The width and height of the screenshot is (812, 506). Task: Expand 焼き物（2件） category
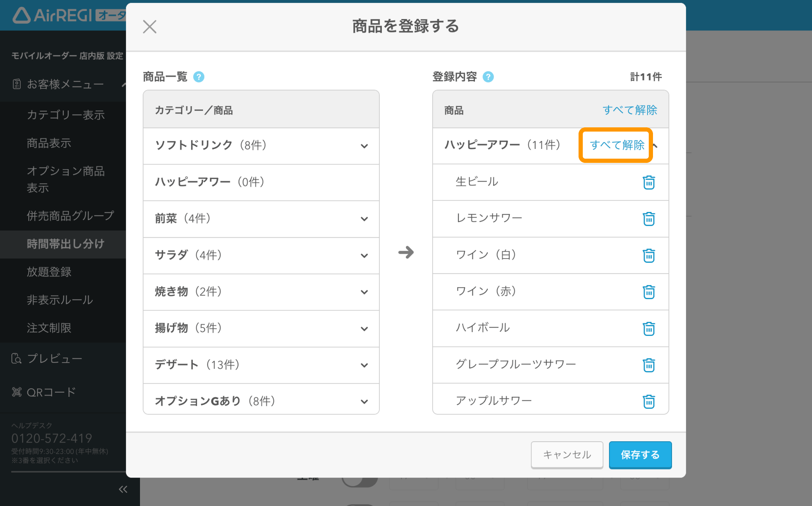click(x=364, y=292)
